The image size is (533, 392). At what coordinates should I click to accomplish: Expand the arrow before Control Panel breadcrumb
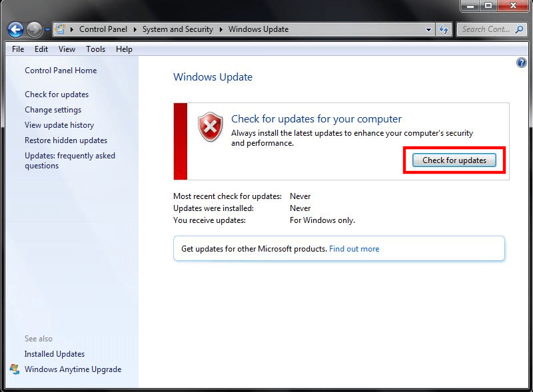72,29
